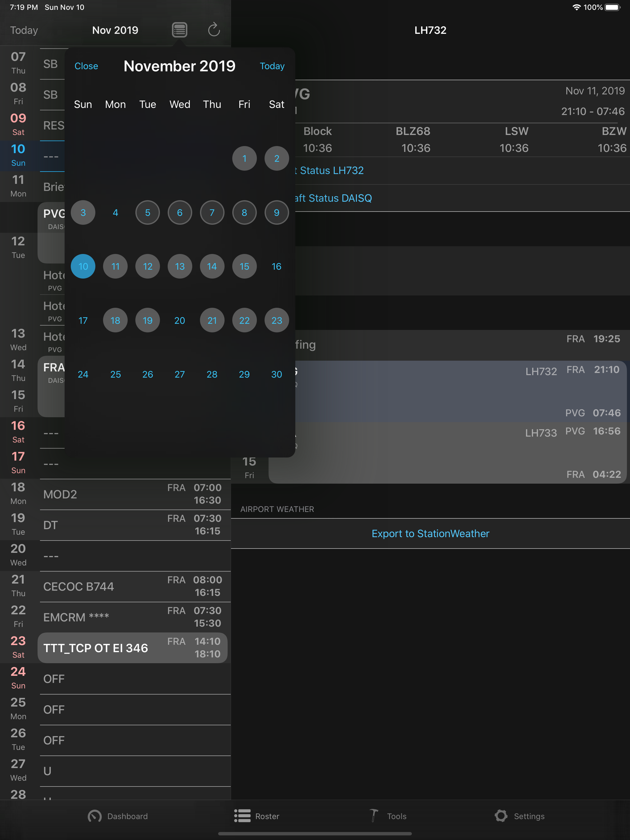The width and height of the screenshot is (630, 840).
Task: Choose November 27 in the calendar
Action: [x=180, y=374]
